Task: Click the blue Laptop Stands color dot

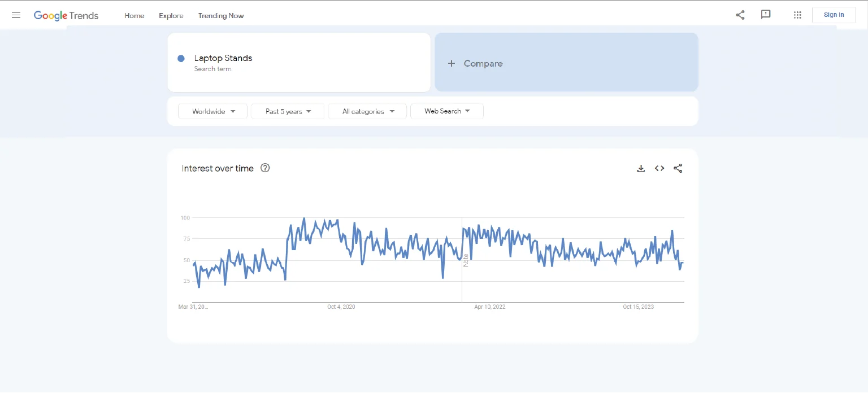Action: point(181,59)
